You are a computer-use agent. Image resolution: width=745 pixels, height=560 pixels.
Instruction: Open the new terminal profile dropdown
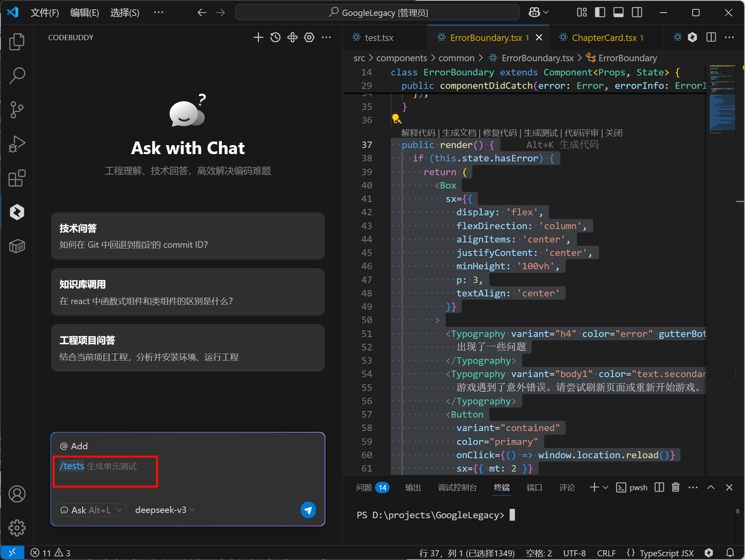point(606,487)
